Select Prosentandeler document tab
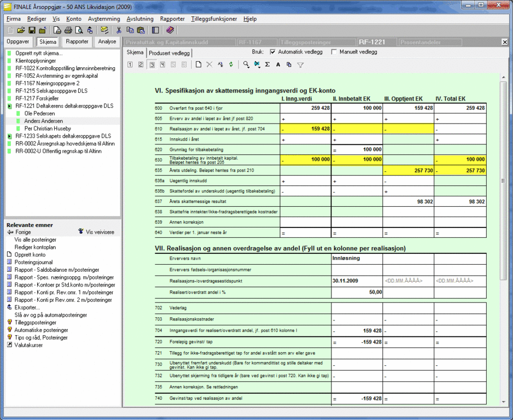Screen dimensions: 513x420 429,42
